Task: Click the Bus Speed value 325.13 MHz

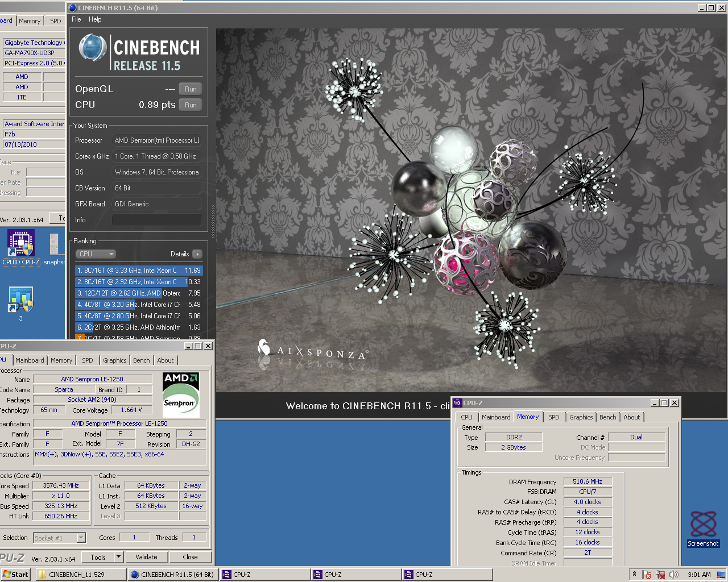Action: click(61, 506)
